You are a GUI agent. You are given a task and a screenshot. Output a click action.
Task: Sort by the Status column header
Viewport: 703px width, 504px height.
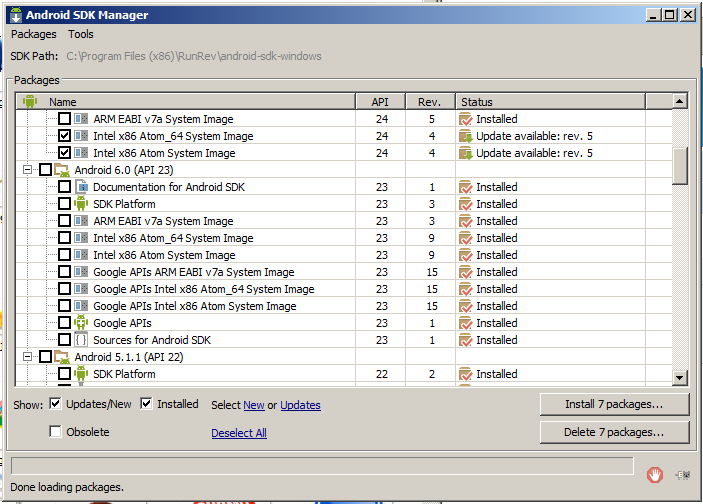(551, 102)
